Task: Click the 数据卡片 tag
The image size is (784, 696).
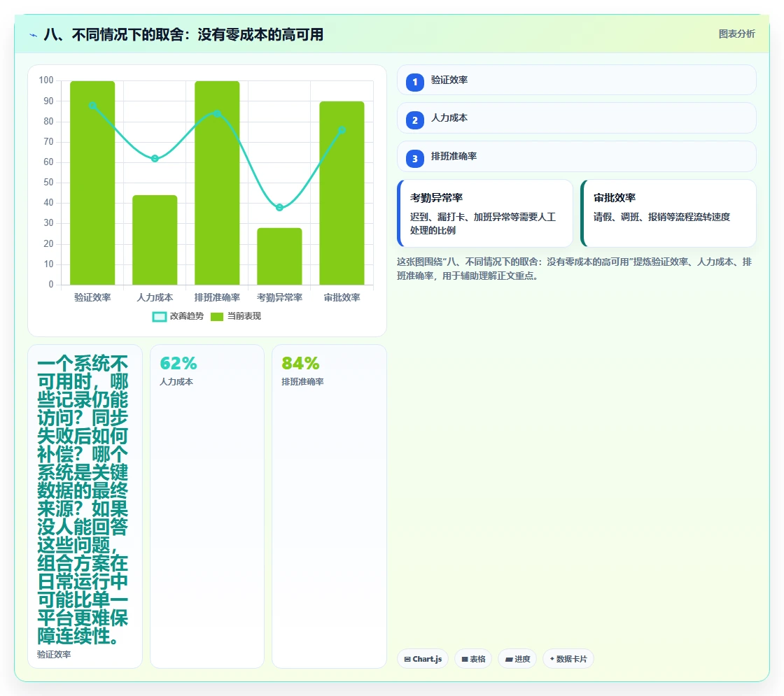Action: [x=568, y=659]
